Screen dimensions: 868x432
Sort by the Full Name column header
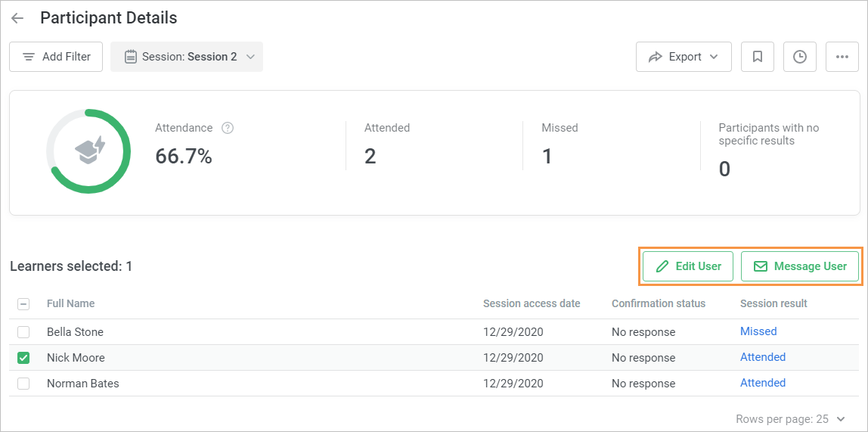[70, 303]
